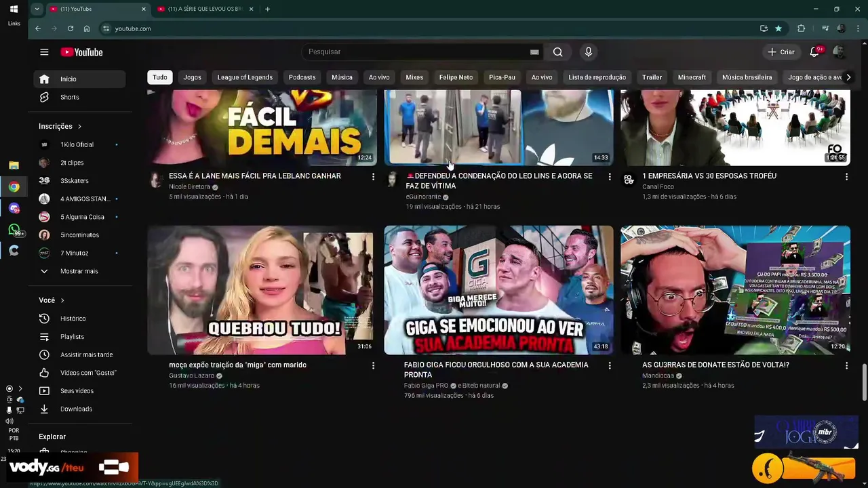Select the Tudo filter chip
The width and height of the screenshot is (868, 488).
160,77
